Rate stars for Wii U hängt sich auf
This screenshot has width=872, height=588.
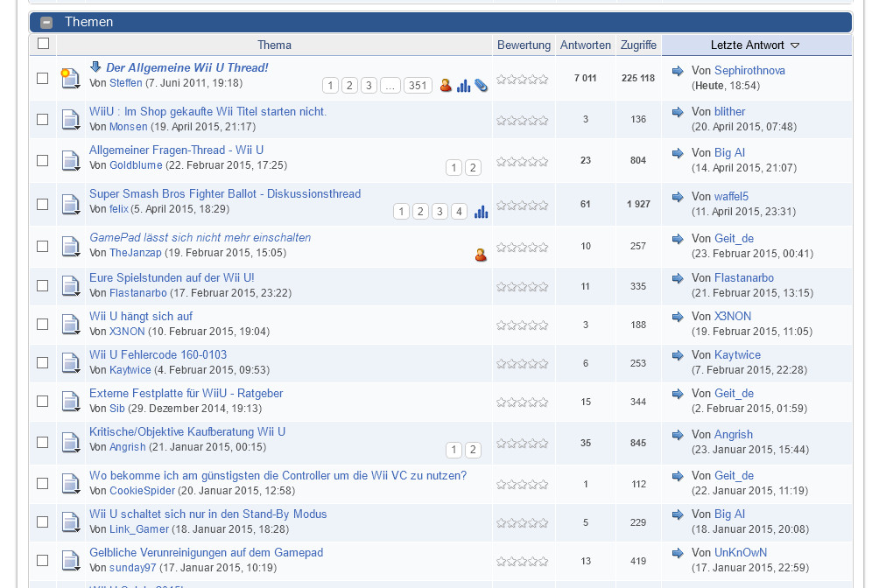(522, 325)
